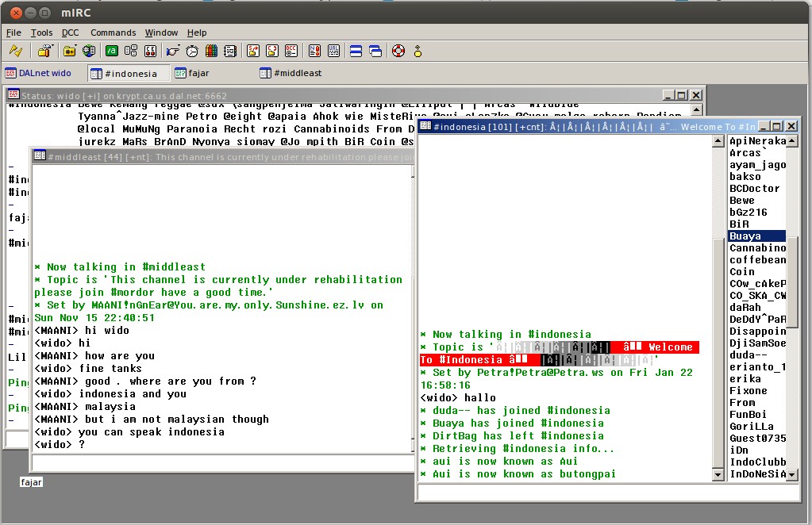Open the Colors books toolbar icon
The width and height of the screenshot is (812, 525).
[211, 51]
